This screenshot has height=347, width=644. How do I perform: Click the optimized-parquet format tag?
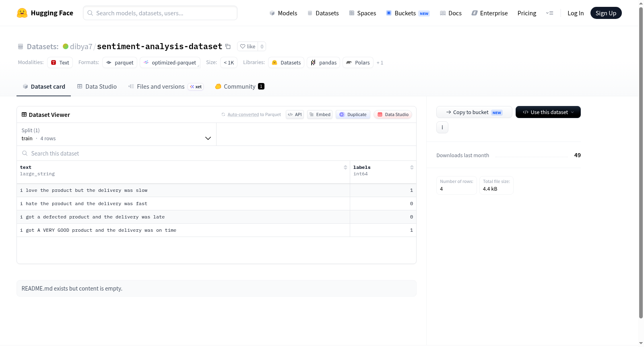pyautogui.click(x=170, y=62)
